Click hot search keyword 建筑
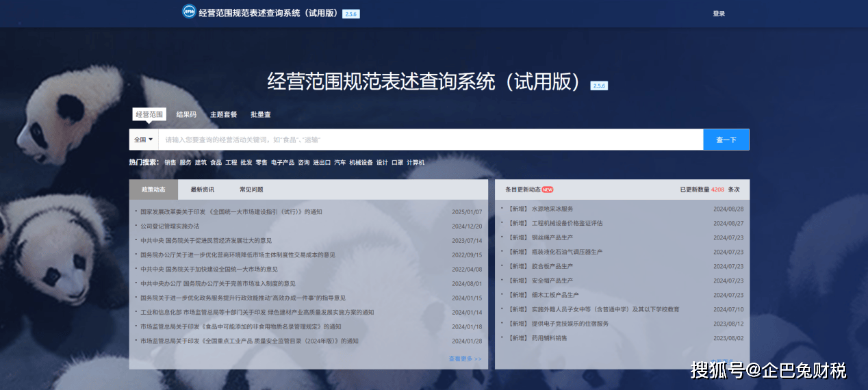The height and width of the screenshot is (390, 868). pos(201,163)
